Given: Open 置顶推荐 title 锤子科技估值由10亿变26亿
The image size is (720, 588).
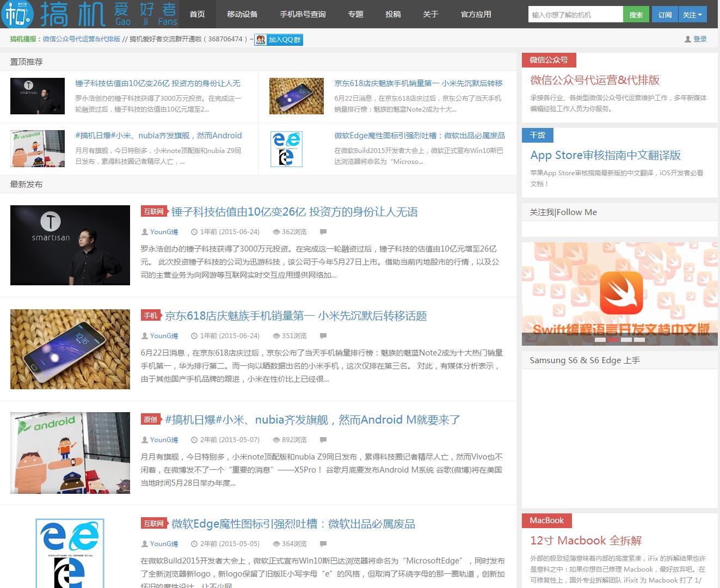Looking at the screenshot, I should 158,83.
